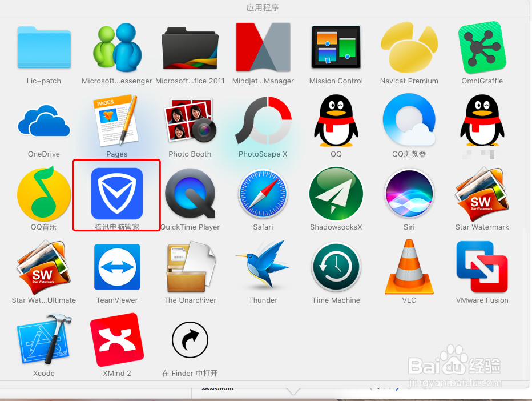Open OmniGraffle app
The height and width of the screenshot is (401, 532).
coord(482,47)
